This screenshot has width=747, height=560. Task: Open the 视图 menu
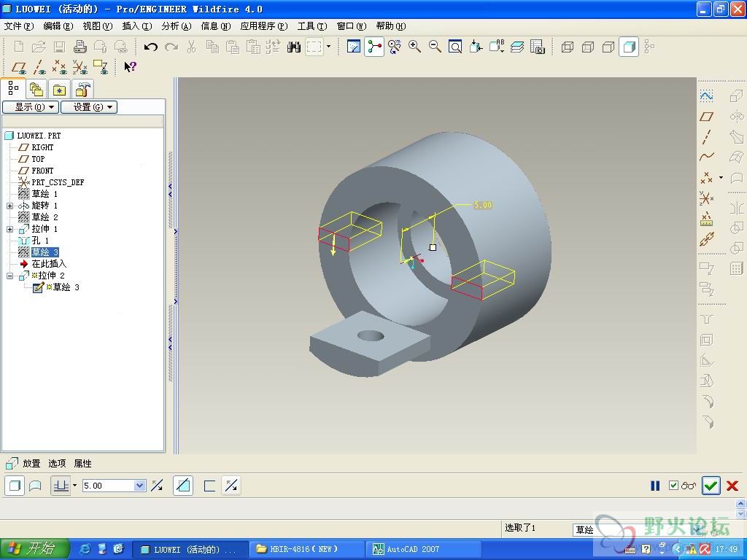(97, 26)
